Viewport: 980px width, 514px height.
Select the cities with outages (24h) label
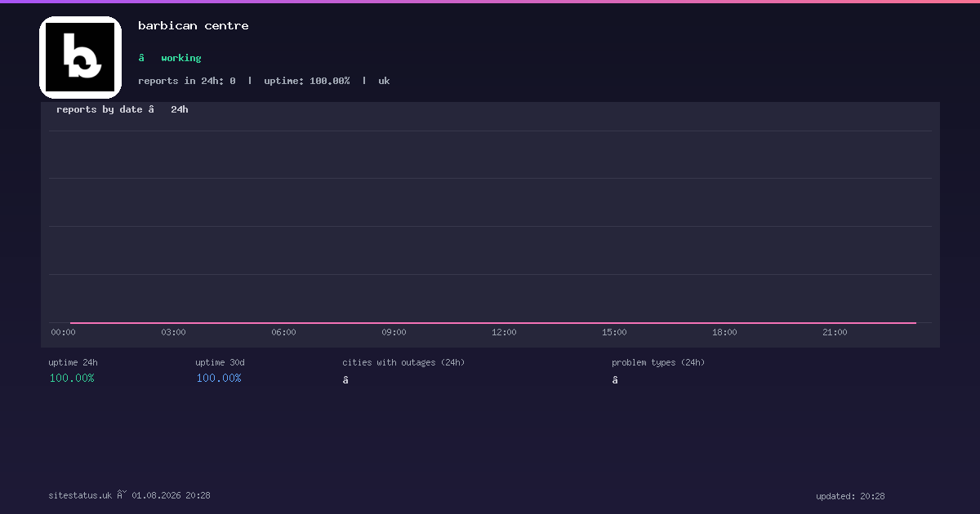(x=403, y=362)
